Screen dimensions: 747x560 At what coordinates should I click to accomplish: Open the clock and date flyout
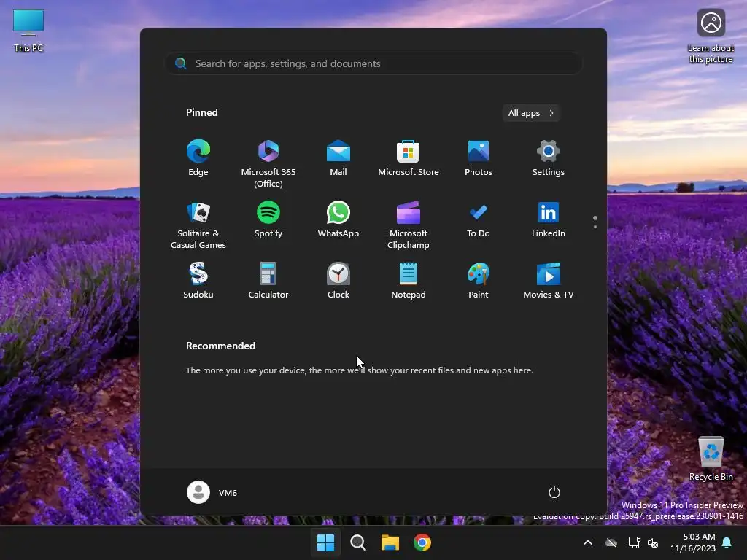click(693, 542)
